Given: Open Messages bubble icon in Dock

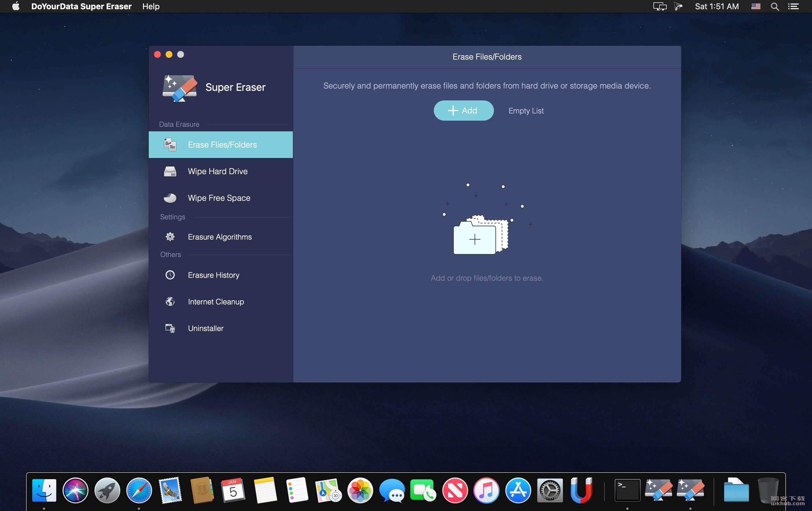Looking at the screenshot, I should (x=392, y=490).
